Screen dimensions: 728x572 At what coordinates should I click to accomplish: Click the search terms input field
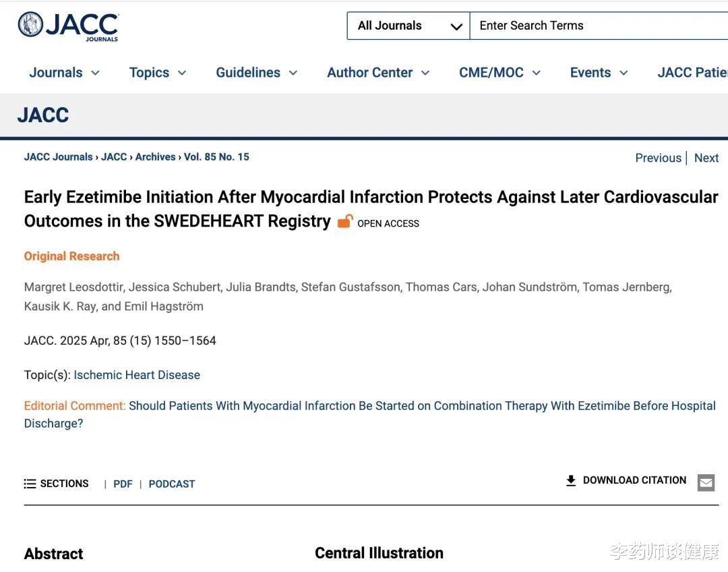(599, 26)
